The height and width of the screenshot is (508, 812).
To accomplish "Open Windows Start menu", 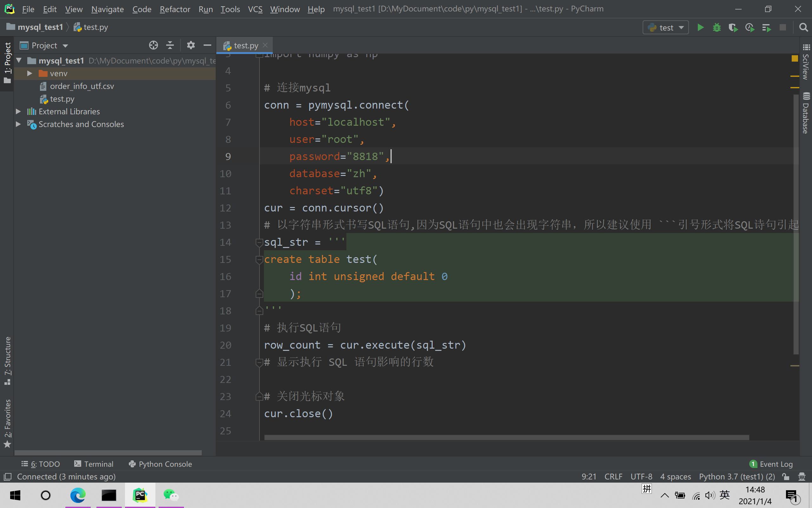I will click(x=15, y=495).
